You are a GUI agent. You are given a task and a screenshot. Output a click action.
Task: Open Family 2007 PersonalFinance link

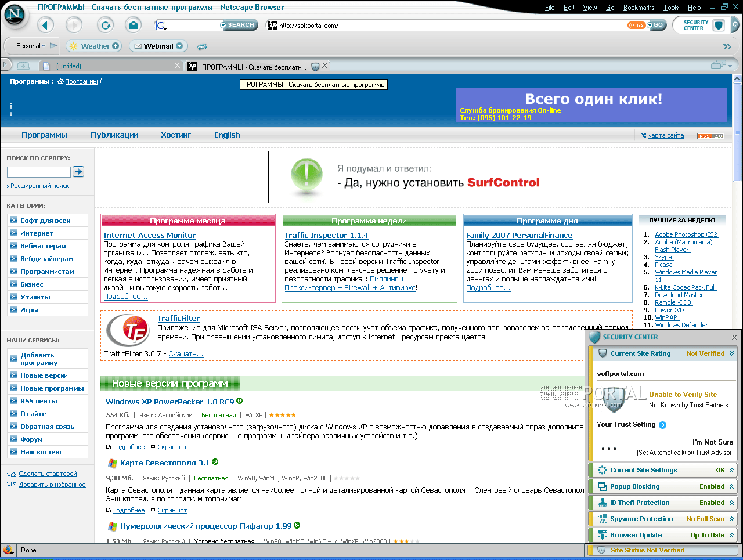click(519, 235)
